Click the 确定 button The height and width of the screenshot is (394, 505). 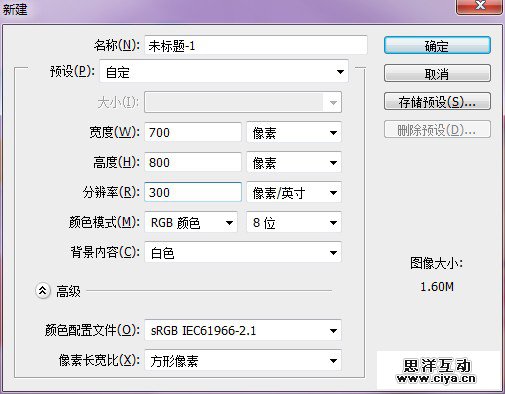437,45
